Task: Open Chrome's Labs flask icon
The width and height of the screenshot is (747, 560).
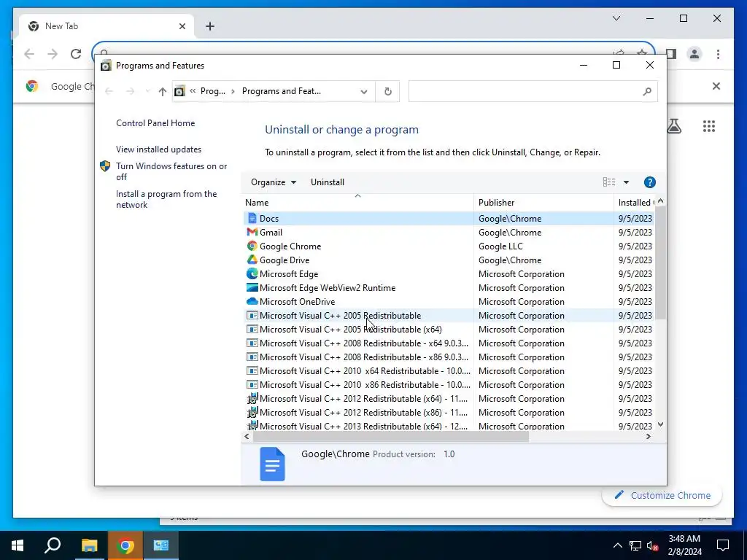Action: (x=674, y=126)
